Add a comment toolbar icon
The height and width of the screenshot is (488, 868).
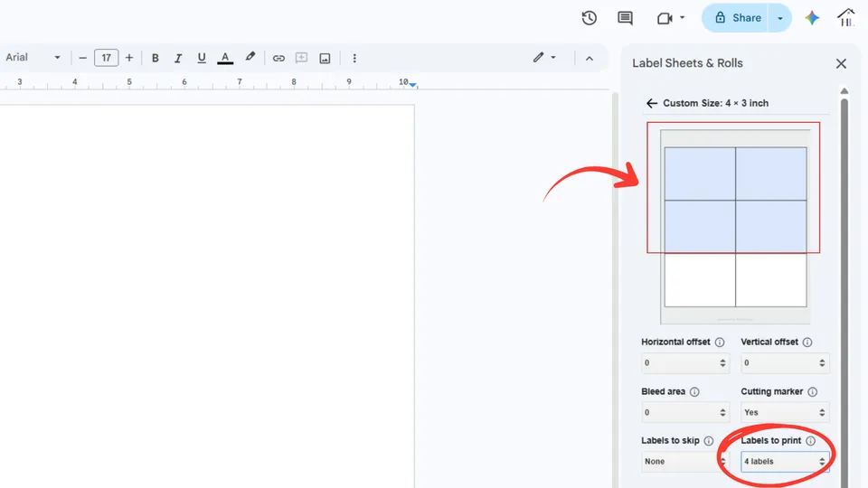(301, 58)
